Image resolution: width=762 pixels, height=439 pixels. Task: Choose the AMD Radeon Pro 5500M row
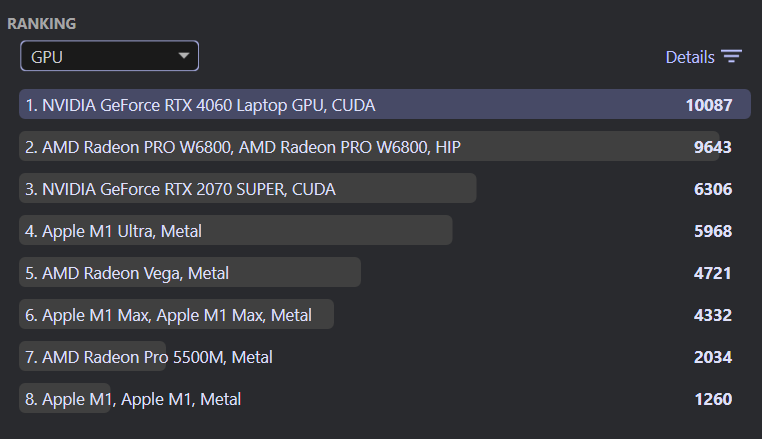click(x=385, y=357)
